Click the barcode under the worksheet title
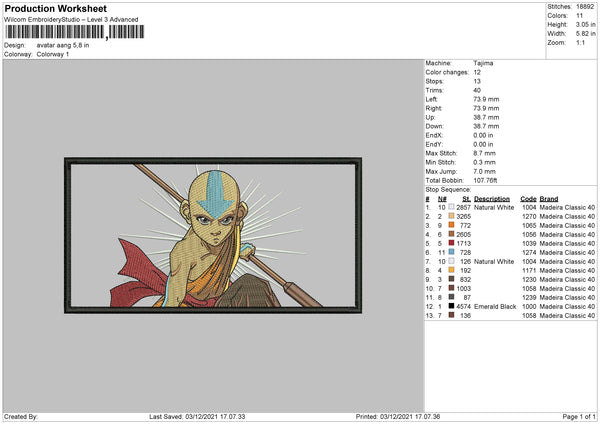Screen dimensions: 600x424 coord(75,32)
